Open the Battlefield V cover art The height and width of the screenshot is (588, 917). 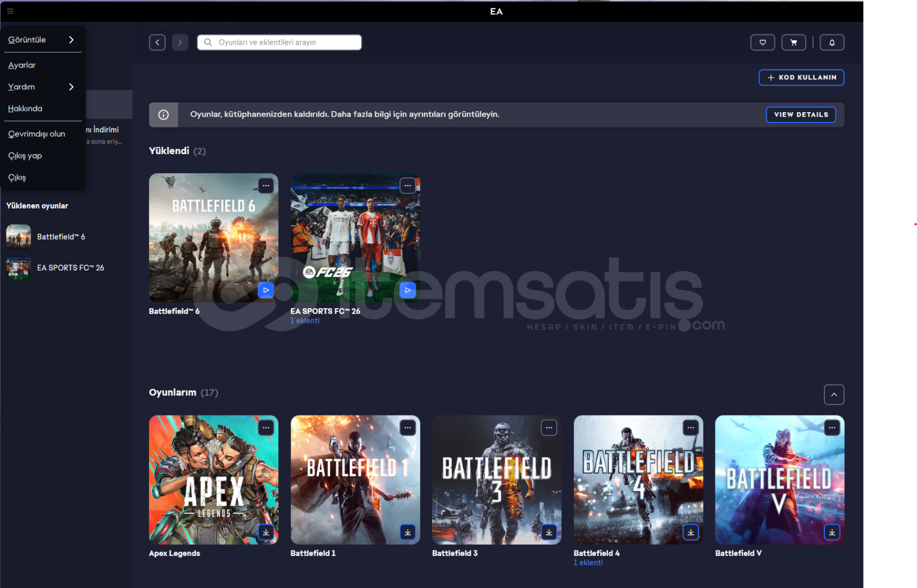pos(780,480)
